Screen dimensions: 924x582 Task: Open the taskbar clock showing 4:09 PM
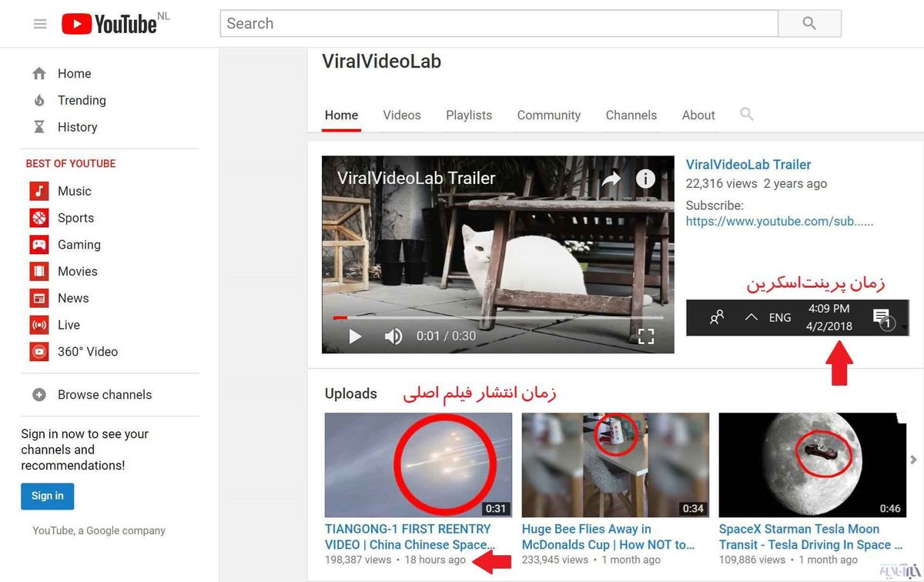click(x=829, y=317)
